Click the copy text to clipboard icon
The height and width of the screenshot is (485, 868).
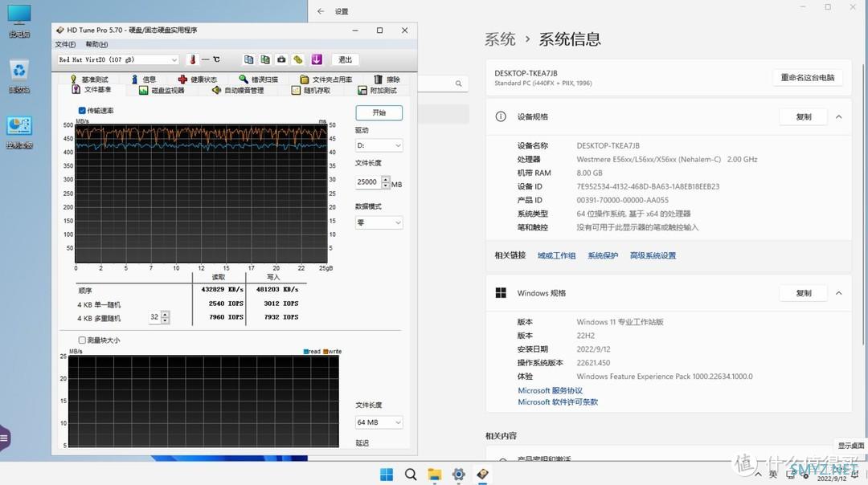pyautogui.click(x=248, y=59)
